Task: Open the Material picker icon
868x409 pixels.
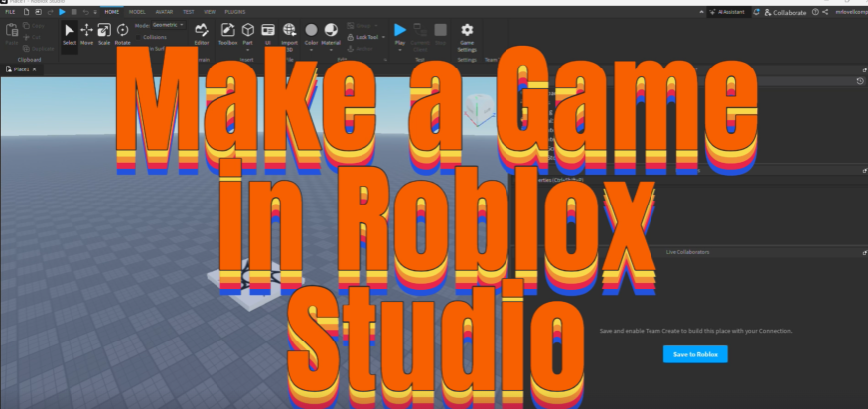Action: coord(331,30)
